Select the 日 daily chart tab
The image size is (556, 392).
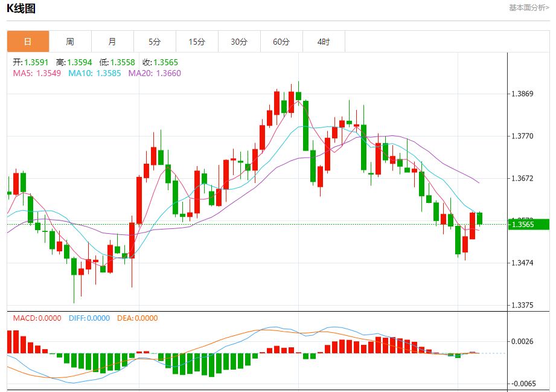coord(28,42)
